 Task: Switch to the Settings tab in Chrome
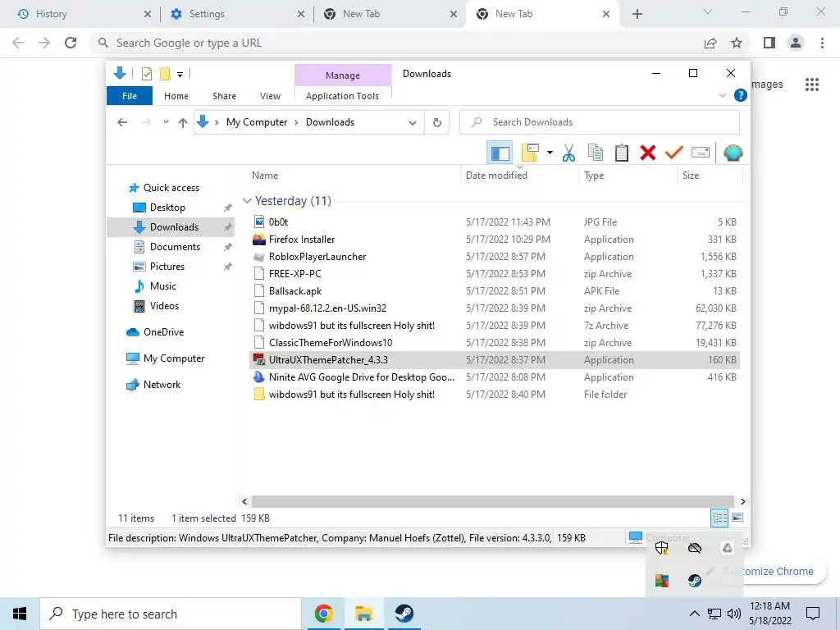tap(235, 14)
